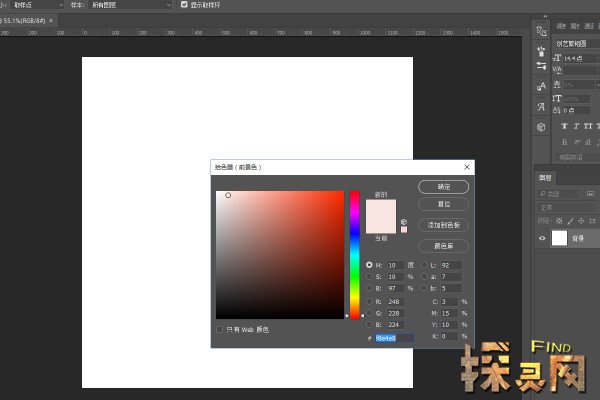Open the 3D cube panel icon
The image size is (600, 400).
[x=541, y=127]
